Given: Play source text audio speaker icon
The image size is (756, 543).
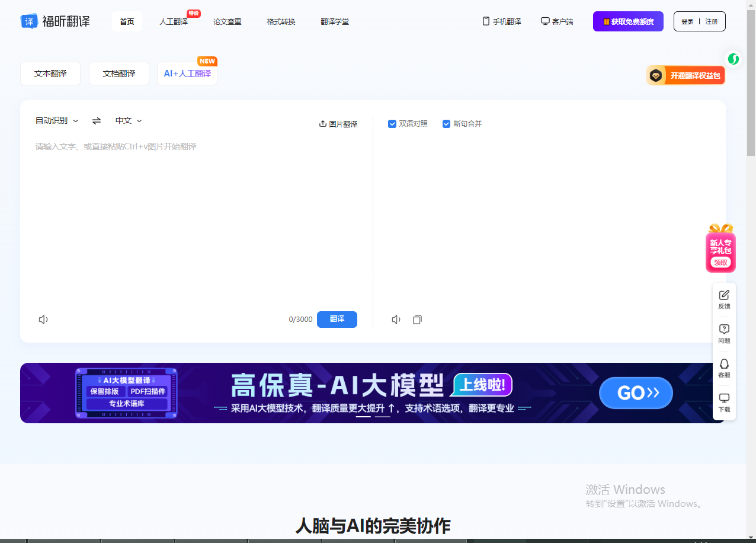Looking at the screenshot, I should [43, 320].
